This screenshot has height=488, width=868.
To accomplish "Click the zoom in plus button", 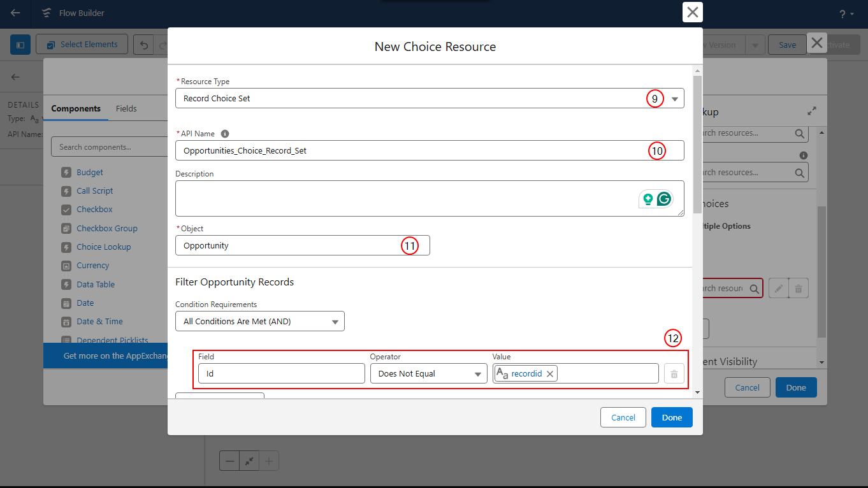I will pyautogui.click(x=268, y=461).
